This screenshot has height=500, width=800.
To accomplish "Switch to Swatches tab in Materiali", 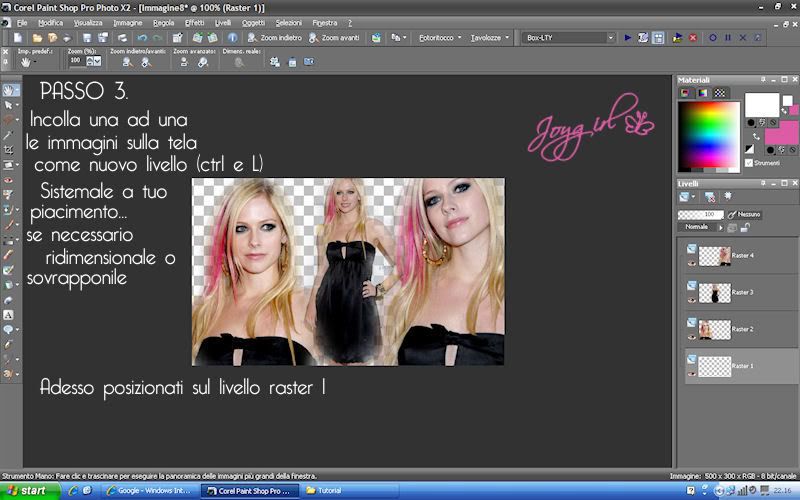I will pyautogui.click(x=719, y=93).
